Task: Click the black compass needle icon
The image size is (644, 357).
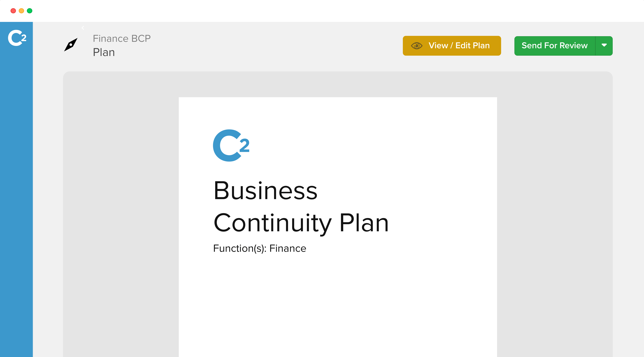Action: [71, 45]
